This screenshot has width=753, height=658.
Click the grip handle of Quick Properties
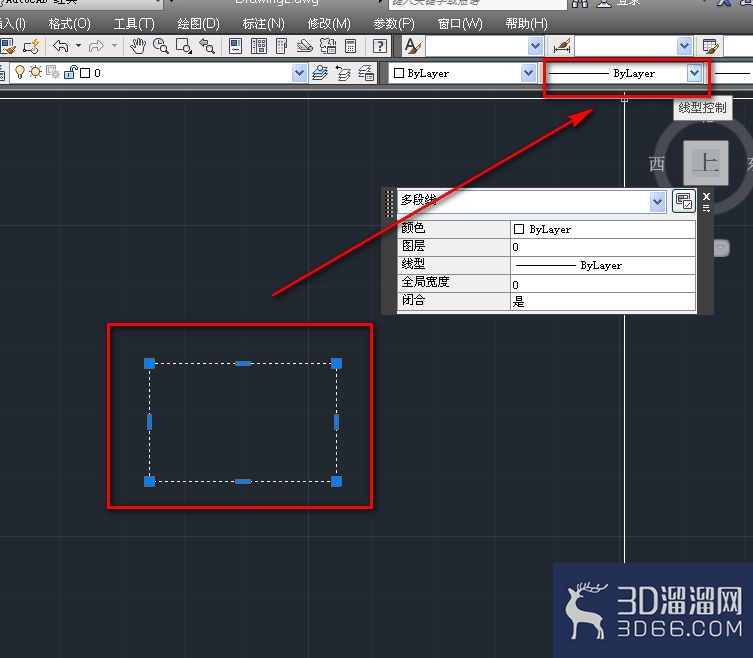pyautogui.click(x=389, y=204)
